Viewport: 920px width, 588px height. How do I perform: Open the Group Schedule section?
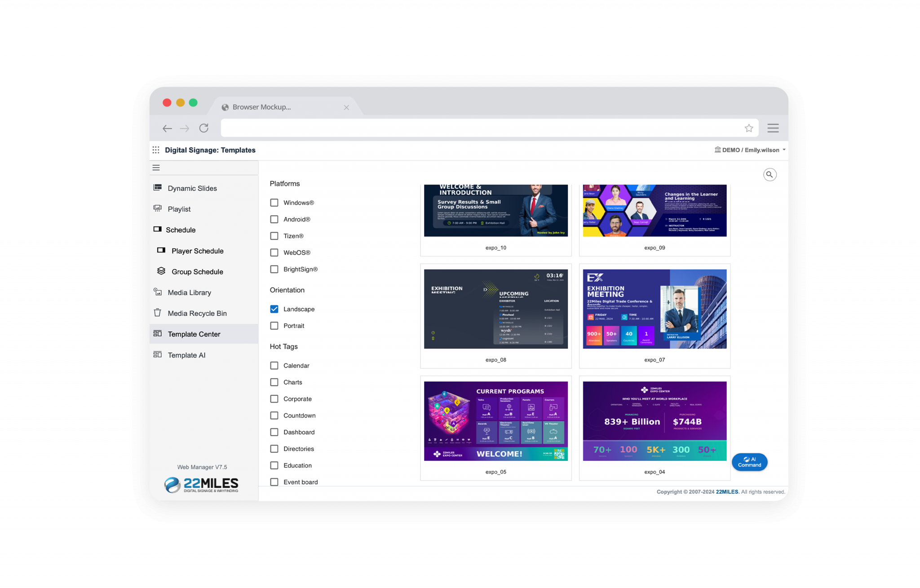point(196,271)
